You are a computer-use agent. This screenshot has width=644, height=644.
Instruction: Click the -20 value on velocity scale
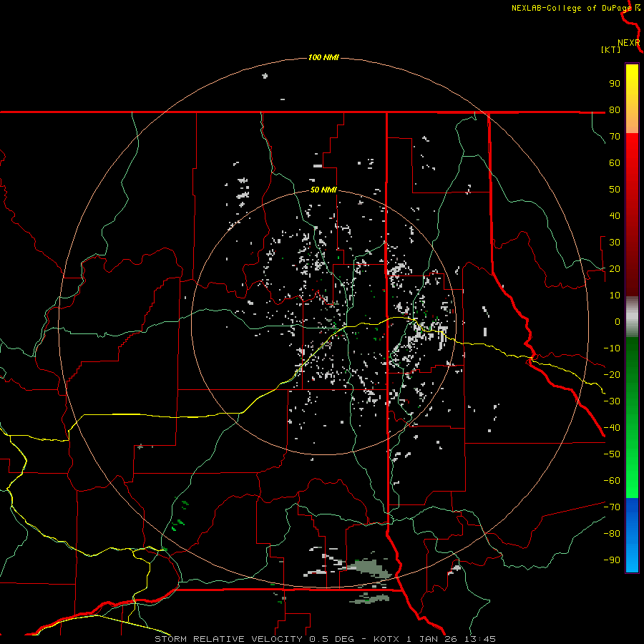612,375
